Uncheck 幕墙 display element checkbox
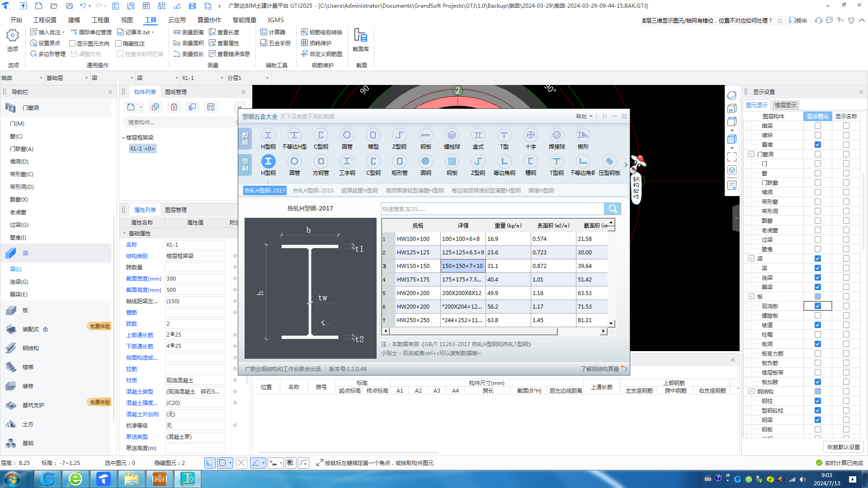 (817, 145)
